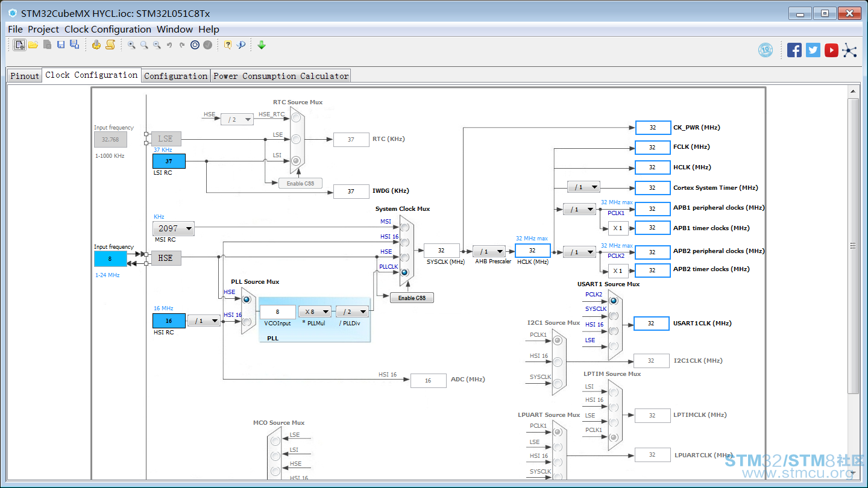Image resolution: width=868 pixels, height=488 pixels.
Task: Open the MSI RC 2097 frequency dropdown
Action: coord(174,228)
